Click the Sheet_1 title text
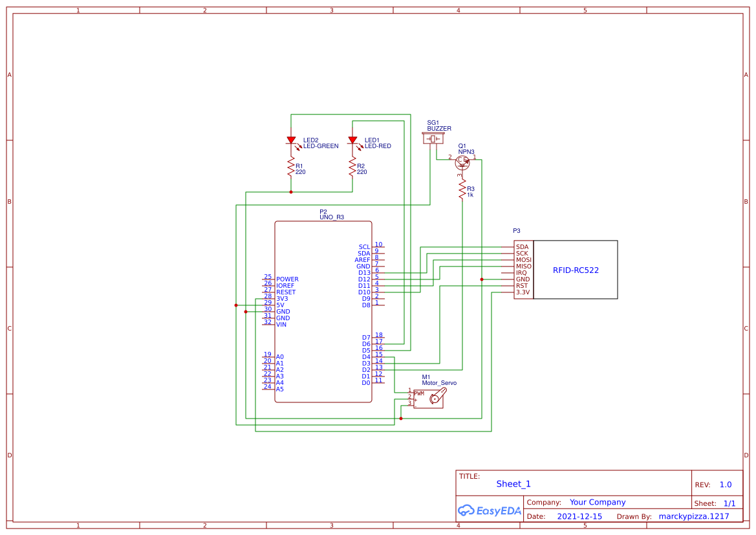The height and width of the screenshot is (535, 756). (513, 484)
